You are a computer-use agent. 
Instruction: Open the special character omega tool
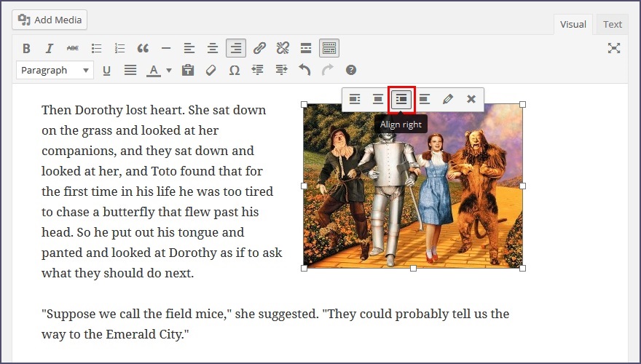point(235,71)
